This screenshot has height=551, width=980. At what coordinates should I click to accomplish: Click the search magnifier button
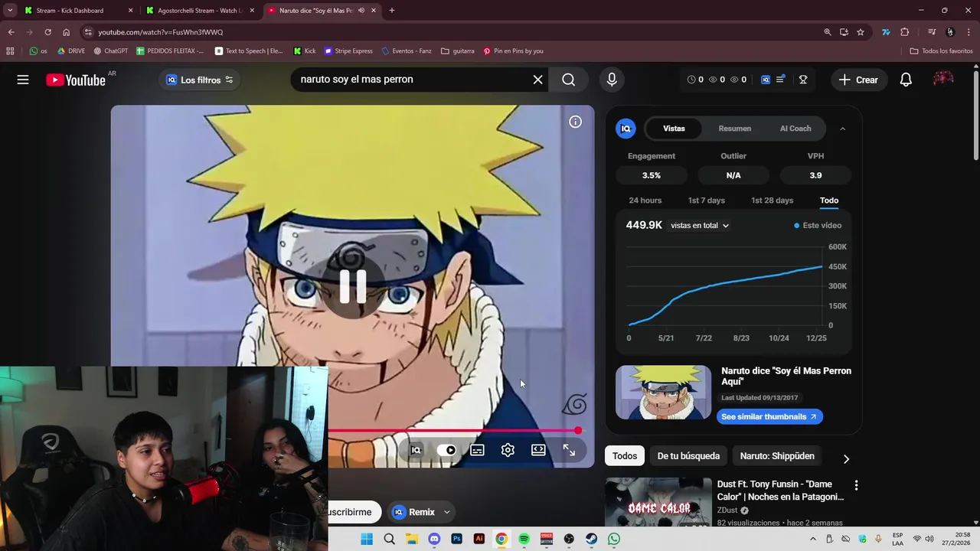click(568, 80)
